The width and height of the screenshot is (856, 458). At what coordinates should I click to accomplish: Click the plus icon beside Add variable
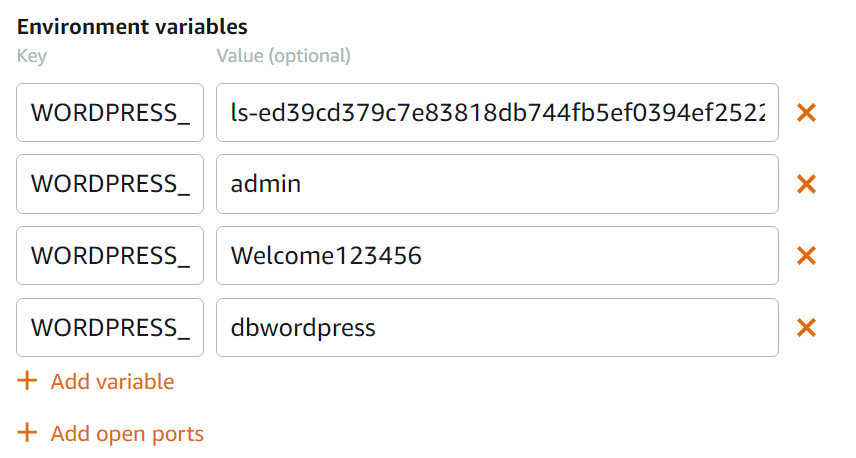point(27,381)
